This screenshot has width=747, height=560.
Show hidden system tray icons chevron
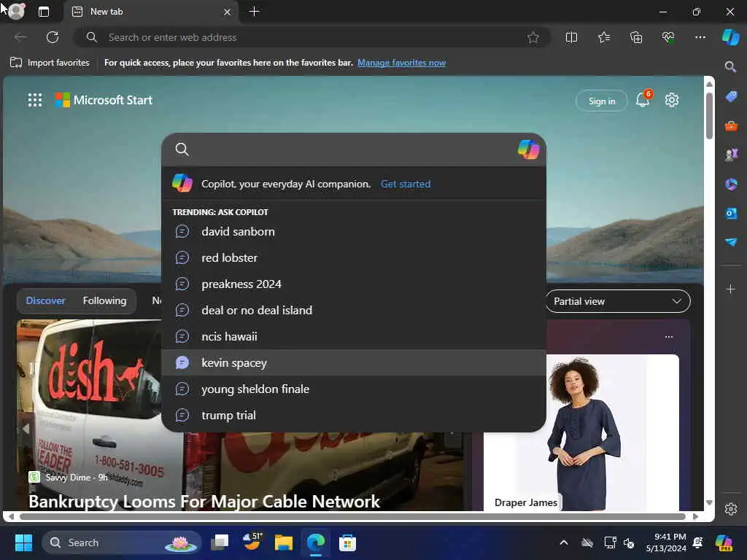point(564,542)
